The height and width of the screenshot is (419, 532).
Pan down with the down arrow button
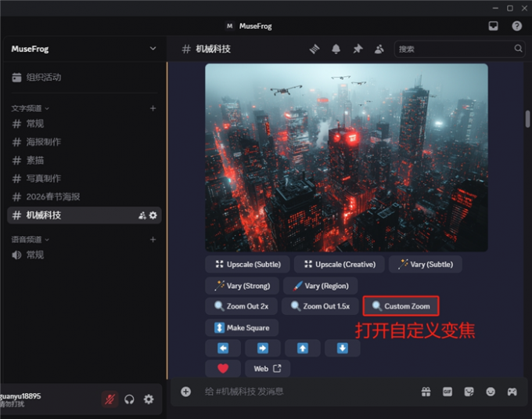coord(343,348)
